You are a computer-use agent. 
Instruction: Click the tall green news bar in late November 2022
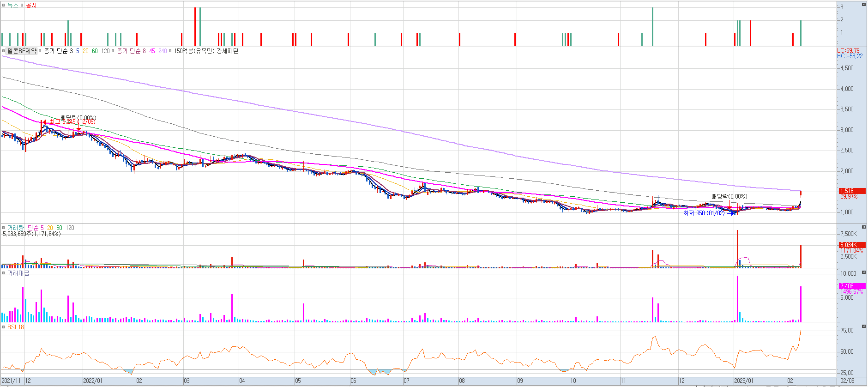point(652,27)
